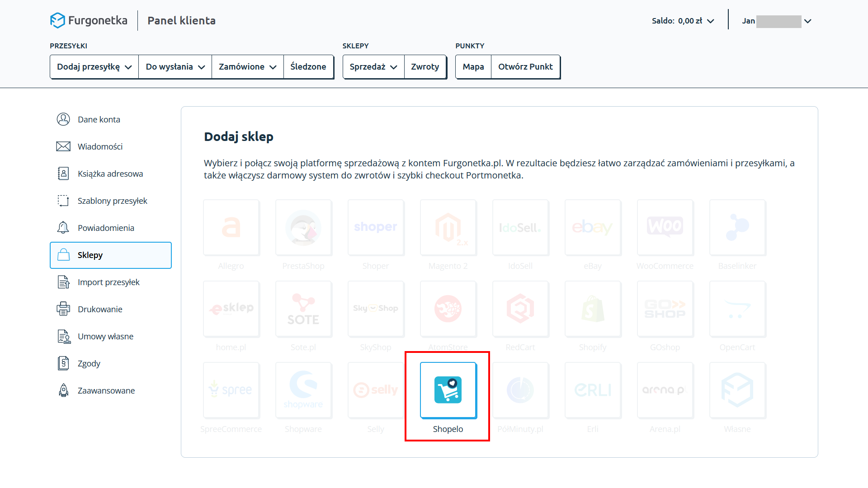Select the eBay store tile
This screenshot has height=488, width=868.
(593, 227)
